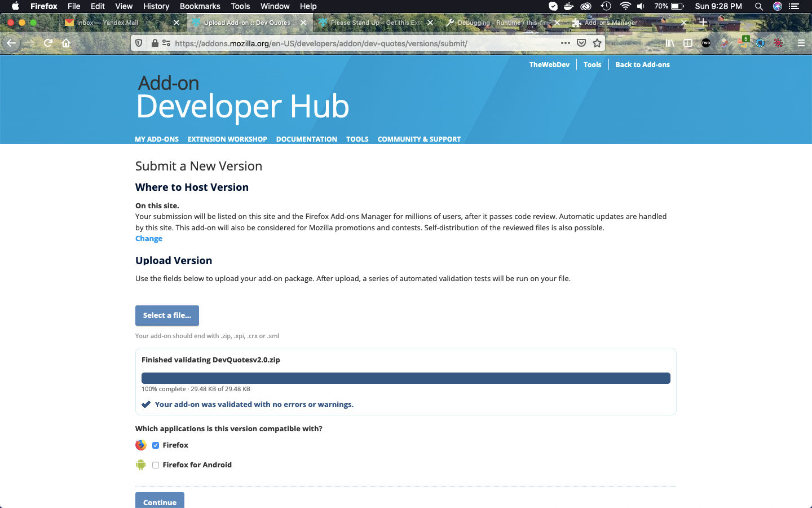The image size is (812, 508).
Task: Open TOOLS link in hub navigation
Action: pyautogui.click(x=358, y=139)
